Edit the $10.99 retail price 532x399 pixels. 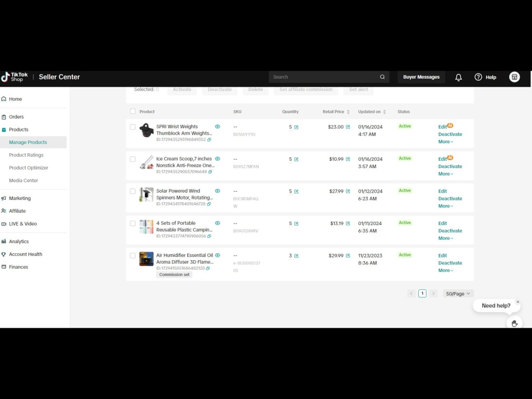point(348,159)
